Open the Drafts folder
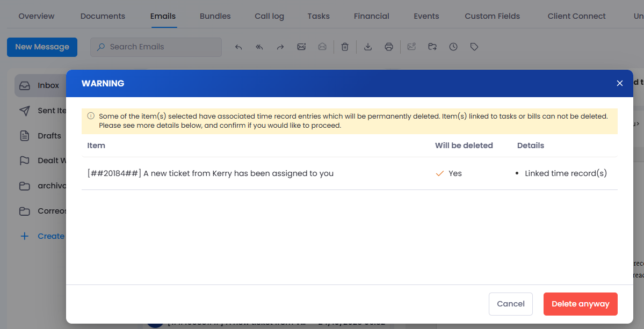Screen dimensions: 644x329 coord(40,136)
